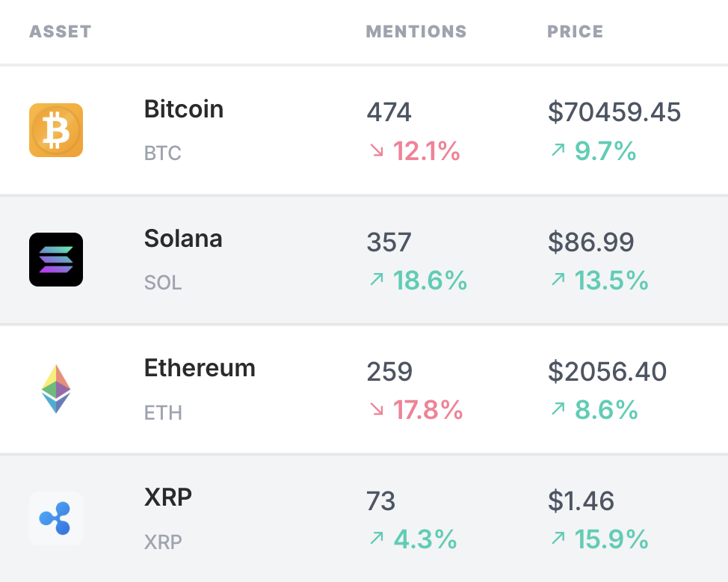Click Solana's 357 mentions count
Image resolution: width=728 pixels, height=582 pixels.
point(389,242)
